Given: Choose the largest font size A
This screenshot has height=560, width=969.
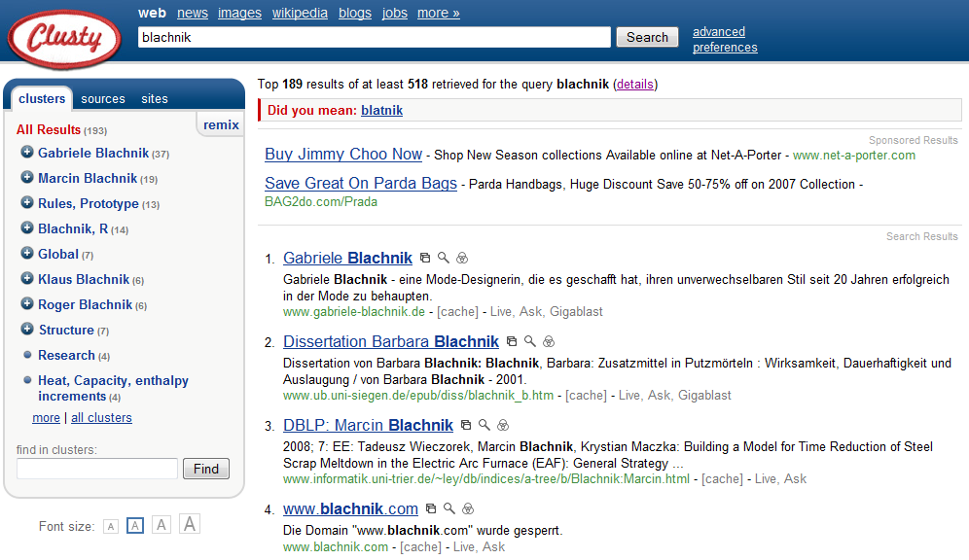Looking at the screenshot, I should [190, 524].
